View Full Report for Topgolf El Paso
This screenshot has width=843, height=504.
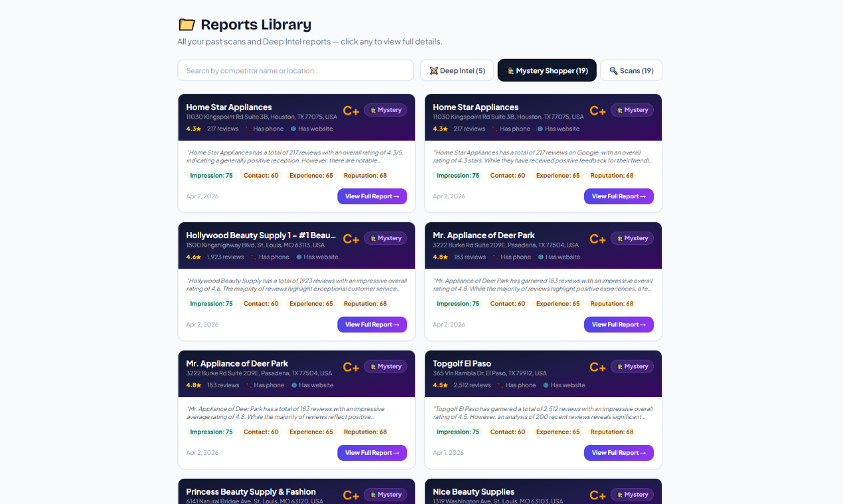point(619,452)
